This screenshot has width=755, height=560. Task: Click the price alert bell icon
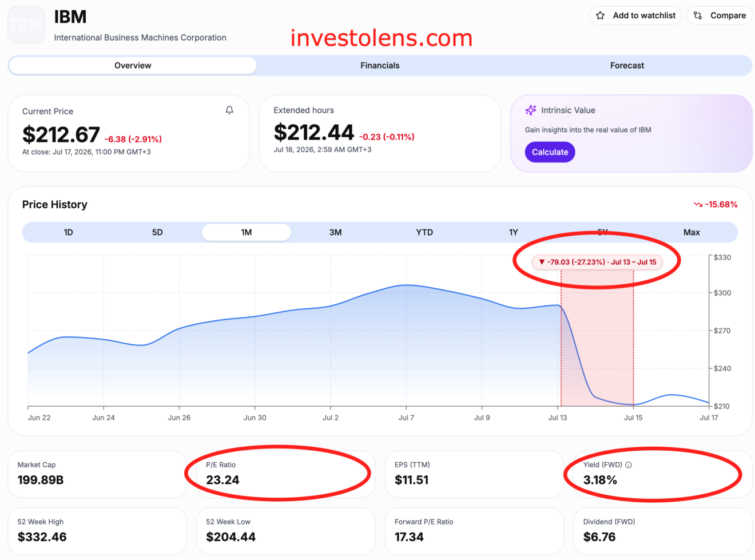[229, 110]
